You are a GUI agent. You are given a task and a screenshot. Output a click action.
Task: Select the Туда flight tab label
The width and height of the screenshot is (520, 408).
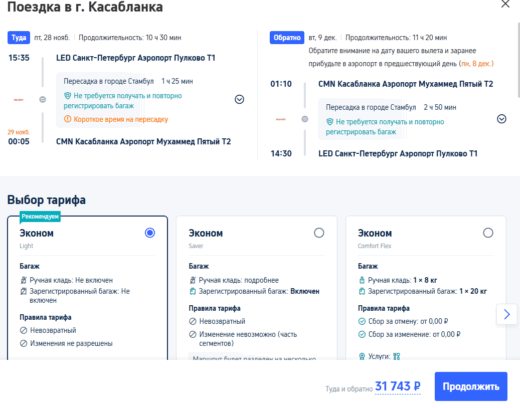pos(19,38)
